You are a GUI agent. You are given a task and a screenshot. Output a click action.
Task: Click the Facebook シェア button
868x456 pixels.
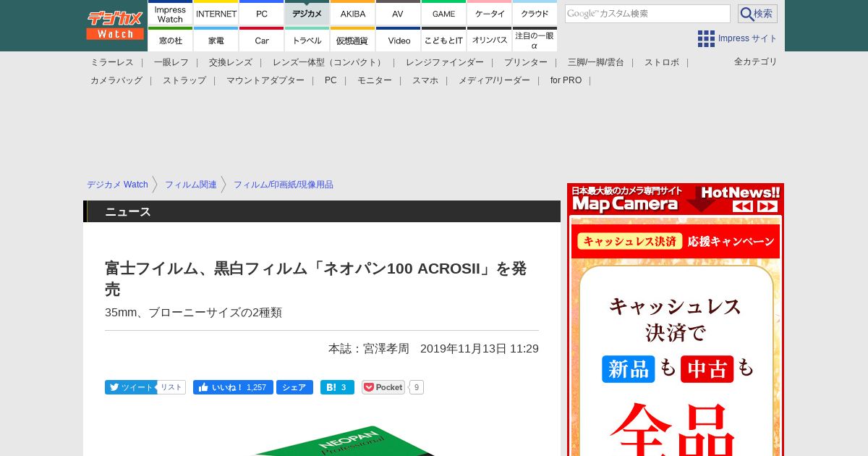(x=294, y=387)
